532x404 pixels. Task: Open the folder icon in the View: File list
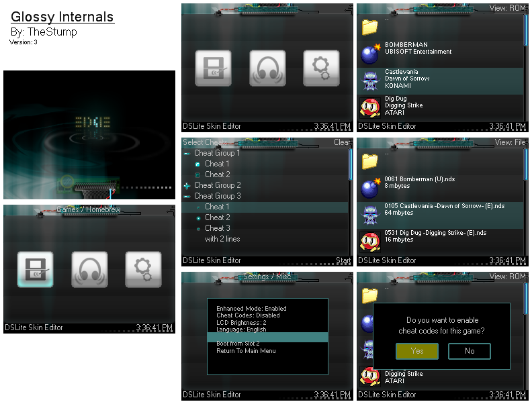(x=370, y=161)
